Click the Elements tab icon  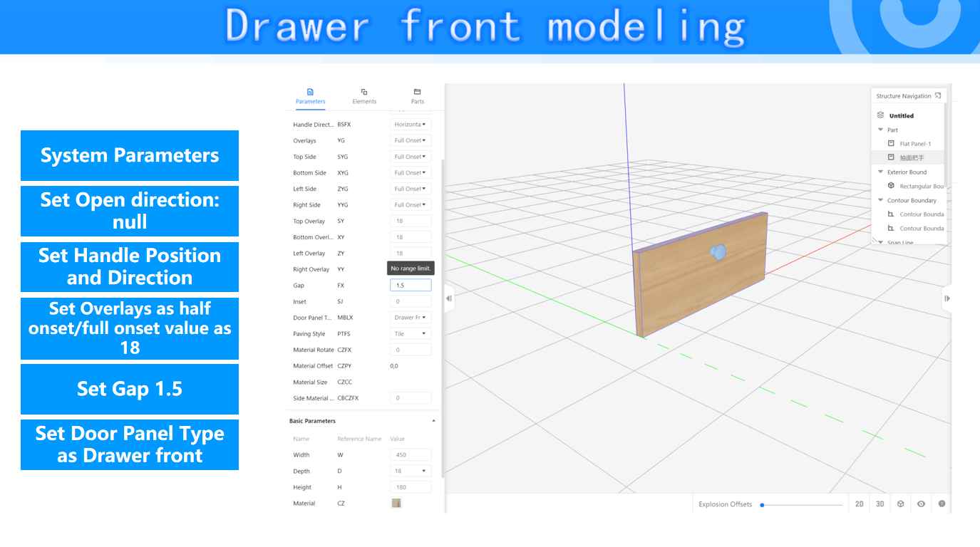(364, 92)
